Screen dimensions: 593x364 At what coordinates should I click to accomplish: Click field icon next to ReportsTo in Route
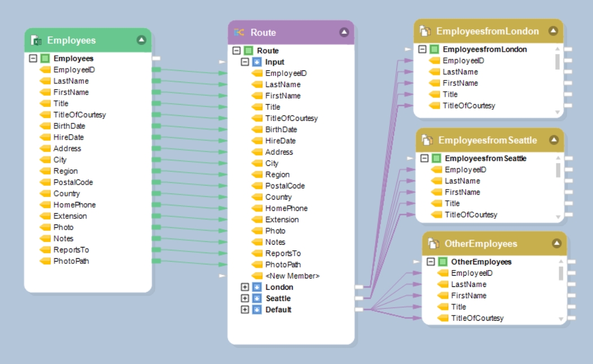257,253
